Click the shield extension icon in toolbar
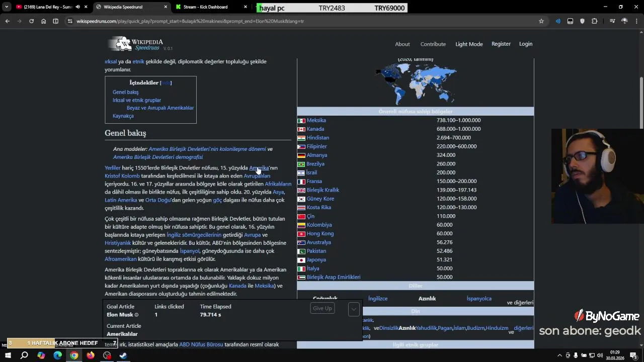 coord(582,21)
